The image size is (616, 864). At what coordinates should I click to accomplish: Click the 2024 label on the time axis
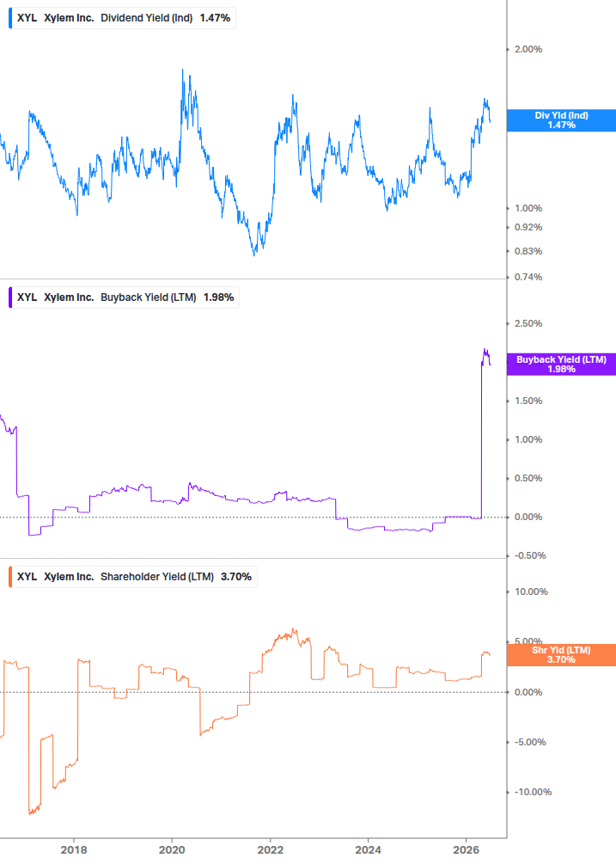click(368, 849)
